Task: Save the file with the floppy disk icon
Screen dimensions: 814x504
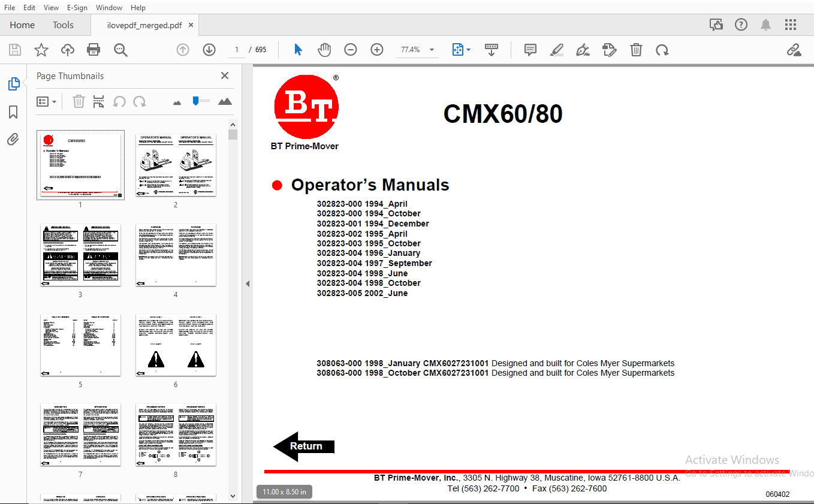Action: pyautogui.click(x=15, y=50)
